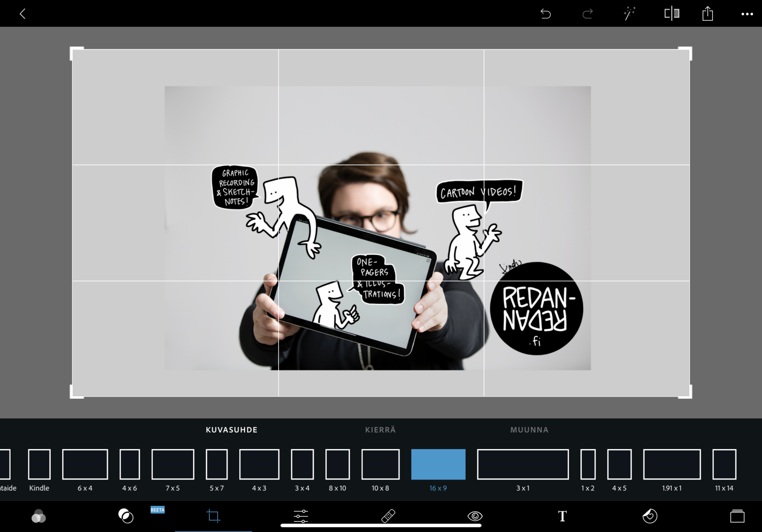Open the red-eye correction tool

point(475,516)
